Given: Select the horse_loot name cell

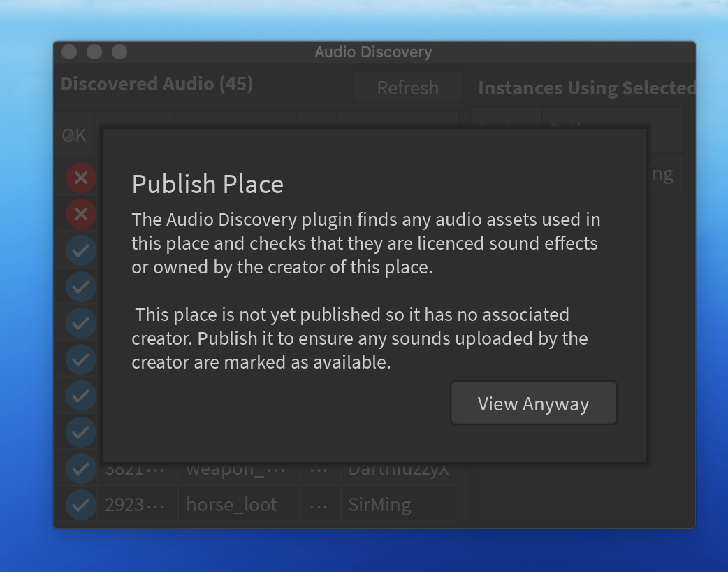Looking at the screenshot, I should 239,505.
